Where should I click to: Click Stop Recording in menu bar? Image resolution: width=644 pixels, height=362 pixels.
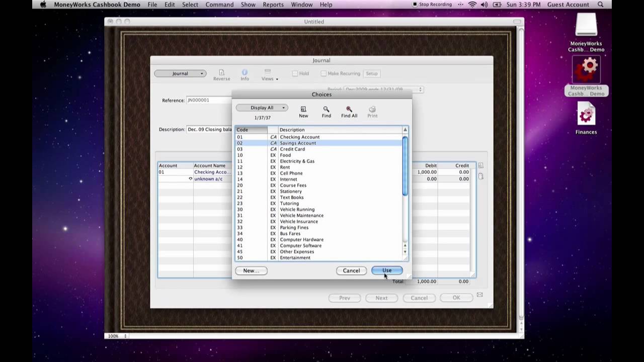pos(432,5)
